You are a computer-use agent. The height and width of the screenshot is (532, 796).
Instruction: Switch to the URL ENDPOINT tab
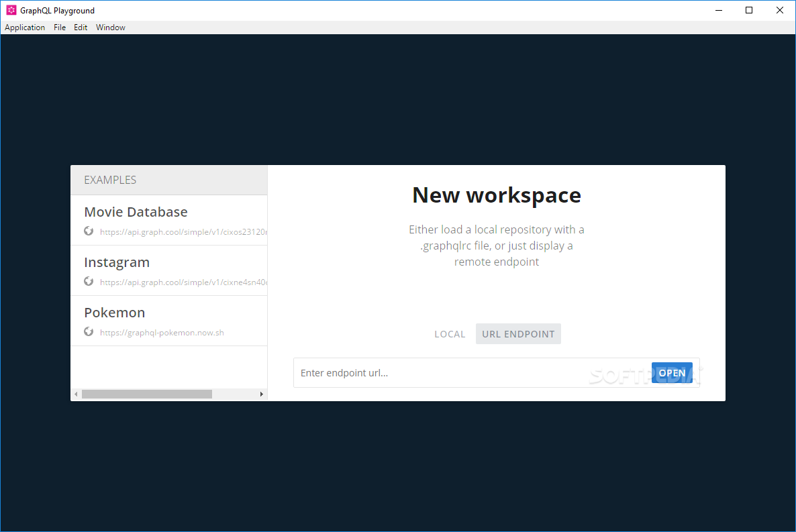click(518, 334)
